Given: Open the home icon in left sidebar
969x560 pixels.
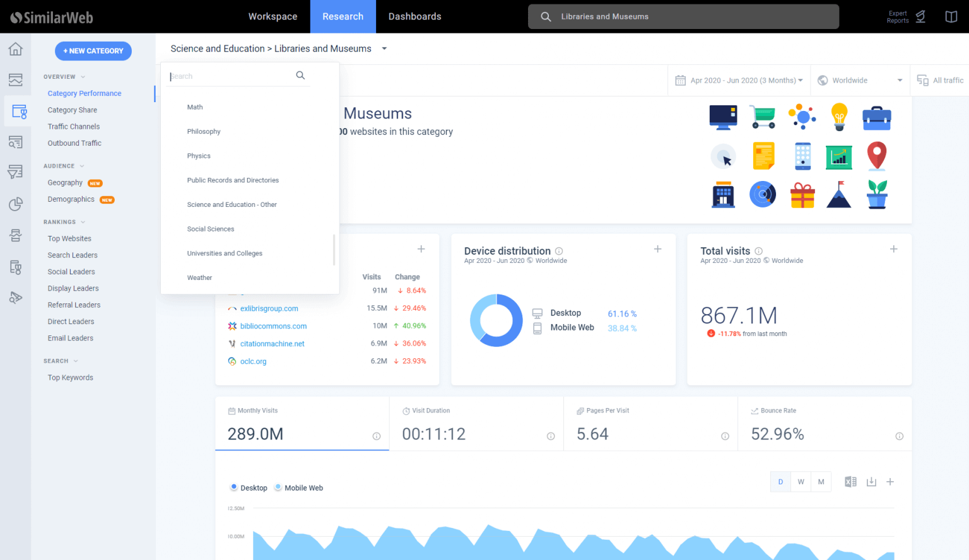Looking at the screenshot, I should (15, 49).
